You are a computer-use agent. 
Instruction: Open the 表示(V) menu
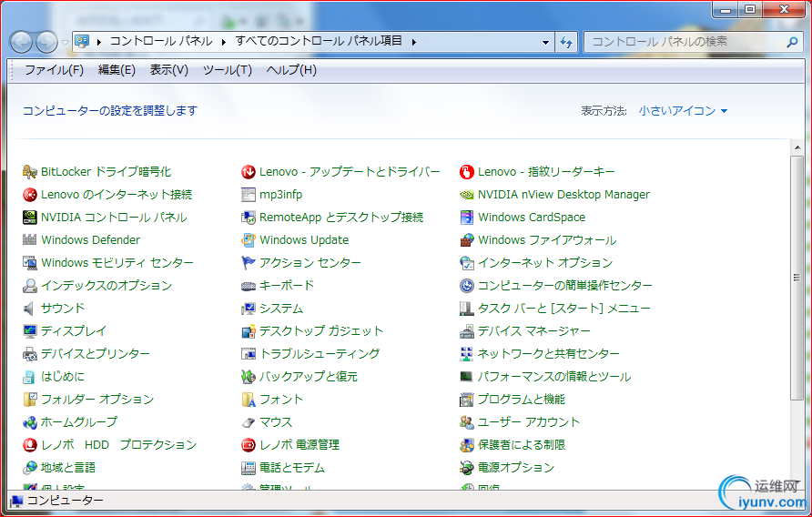click(x=168, y=70)
